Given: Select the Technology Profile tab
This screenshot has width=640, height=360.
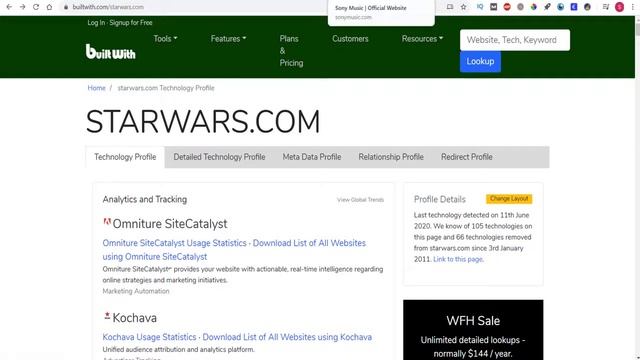Looking at the screenshot, I should [x=125, y=157].
